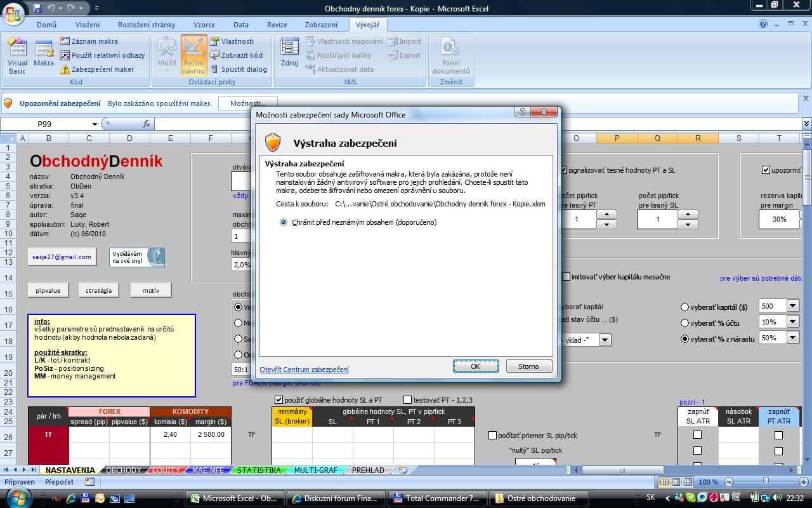The image size is (812, 508).
Task: Toggle použiť globálne hodnoty SL a PT
Action: tap(278, 400)
